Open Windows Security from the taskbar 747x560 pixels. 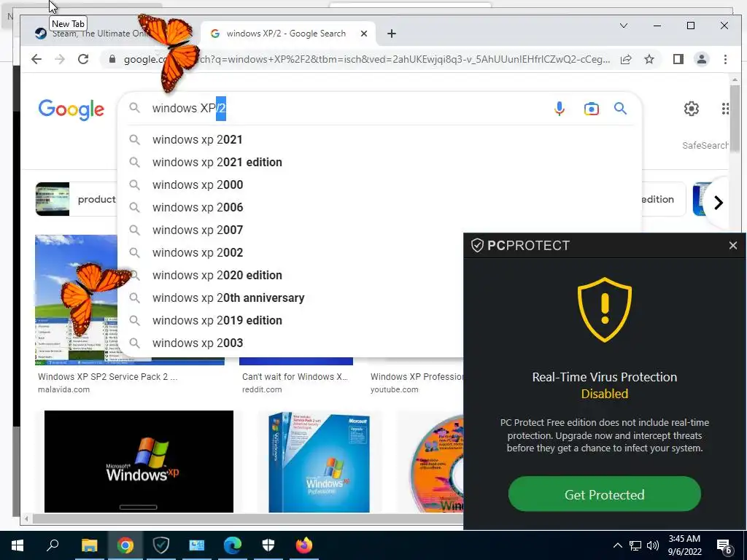click(268, 545)
